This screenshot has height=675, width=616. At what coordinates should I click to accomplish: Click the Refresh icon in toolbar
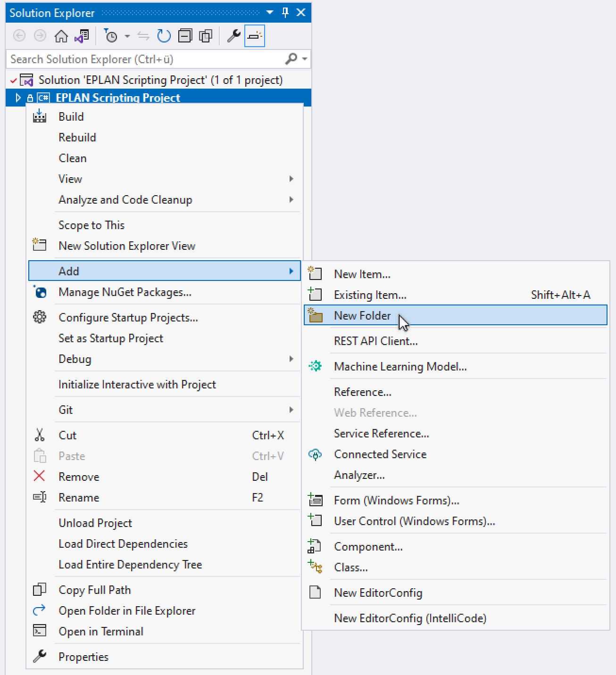pos(164,36)
